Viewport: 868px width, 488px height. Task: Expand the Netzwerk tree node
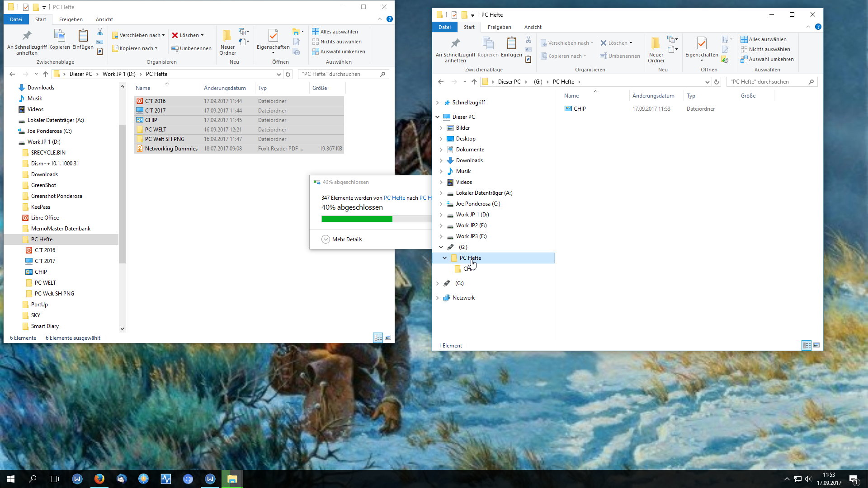coord(437,298)
